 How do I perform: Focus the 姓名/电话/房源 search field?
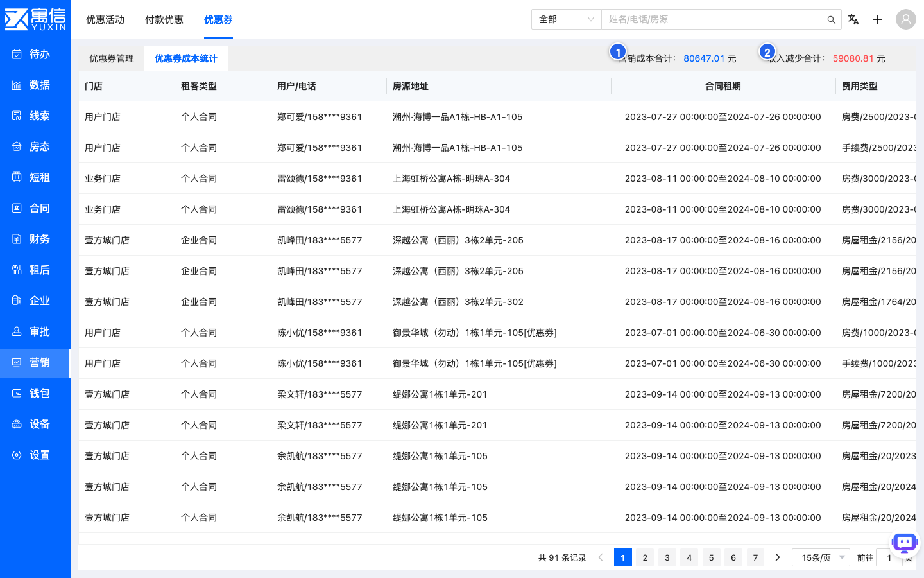714,19
